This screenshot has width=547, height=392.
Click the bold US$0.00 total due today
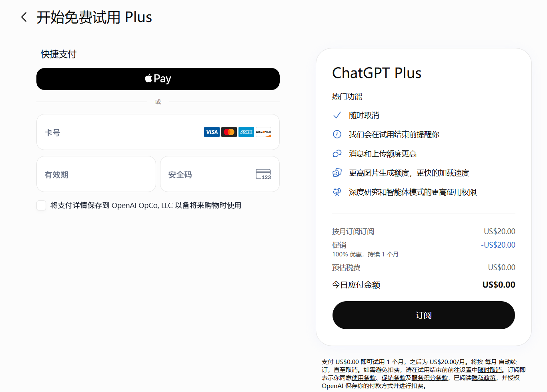[499, 285]
